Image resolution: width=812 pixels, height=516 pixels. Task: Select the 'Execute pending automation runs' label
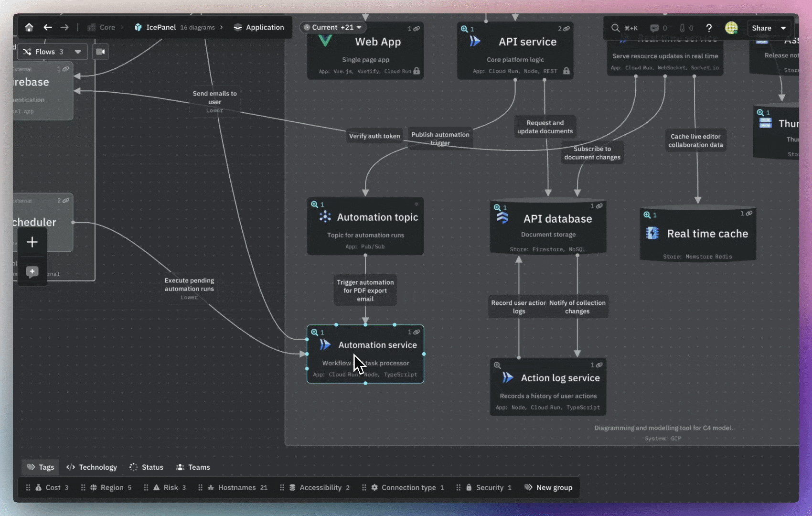tap(189, 288)
